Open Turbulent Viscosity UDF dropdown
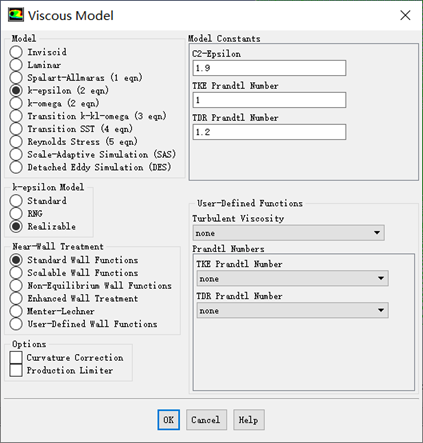Image resolution: width=423 pixels, height=443 pixels. (x=289, y=233)
